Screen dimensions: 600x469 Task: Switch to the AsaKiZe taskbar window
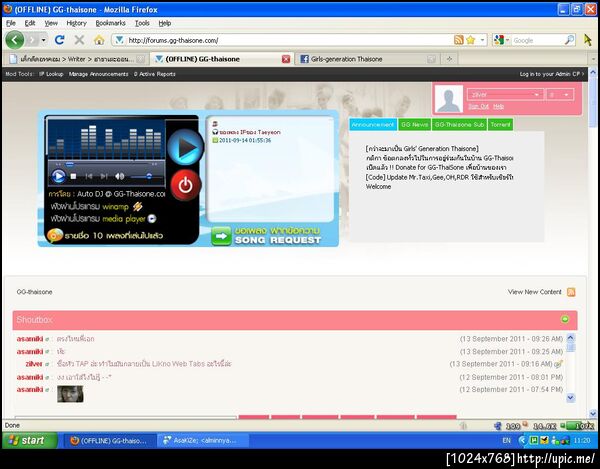pos(203,440)
